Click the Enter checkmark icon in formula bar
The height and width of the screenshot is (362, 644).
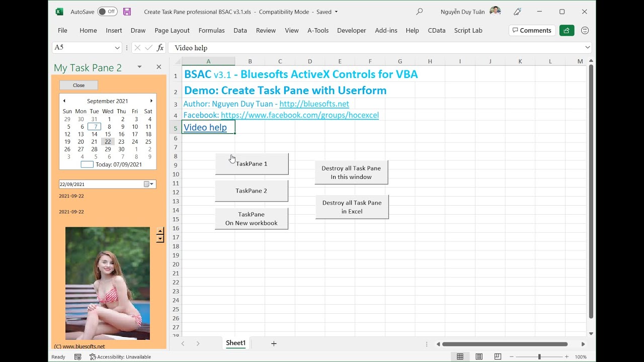pyautogui.click(x=148, y=48)
